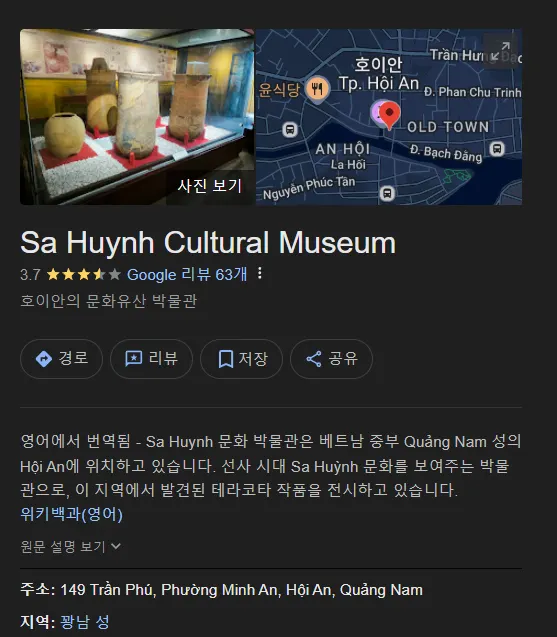Image resolution: width=557 pixels, height=637 pixels.
Task: Click the OLD TOWN label on the map
Action: (x=448, y=127)
